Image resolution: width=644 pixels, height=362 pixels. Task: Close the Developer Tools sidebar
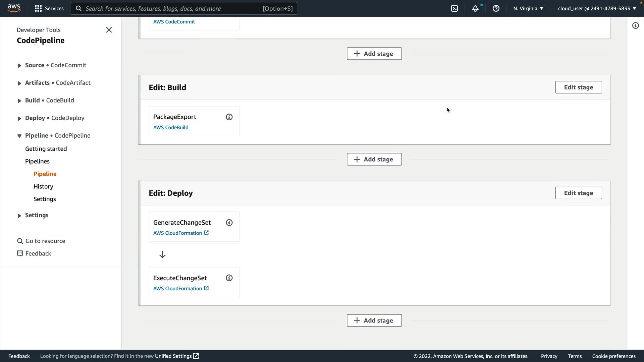109,30
